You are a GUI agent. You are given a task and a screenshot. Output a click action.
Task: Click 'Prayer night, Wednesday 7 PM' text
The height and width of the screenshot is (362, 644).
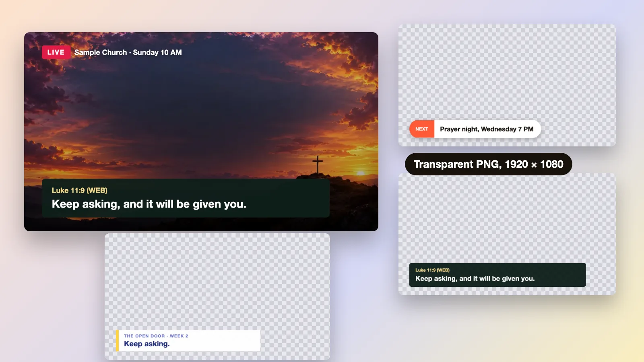487,129
